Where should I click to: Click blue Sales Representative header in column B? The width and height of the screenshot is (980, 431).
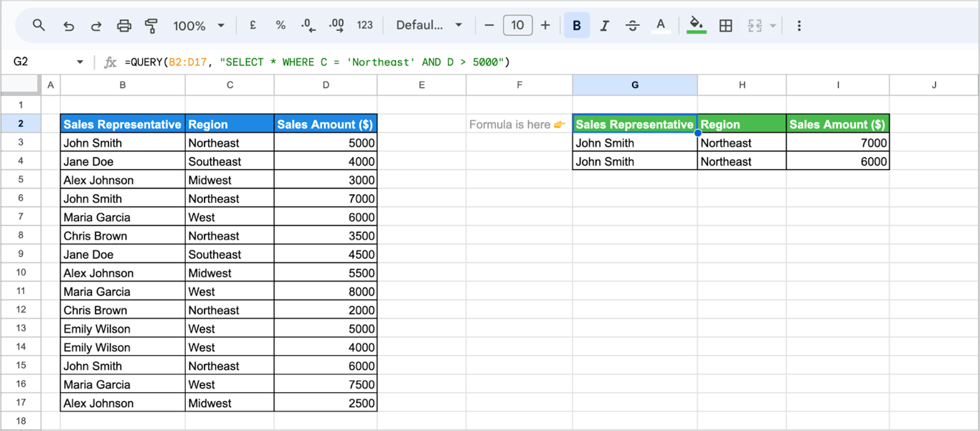pyautogui.click(x=123, y=124)
